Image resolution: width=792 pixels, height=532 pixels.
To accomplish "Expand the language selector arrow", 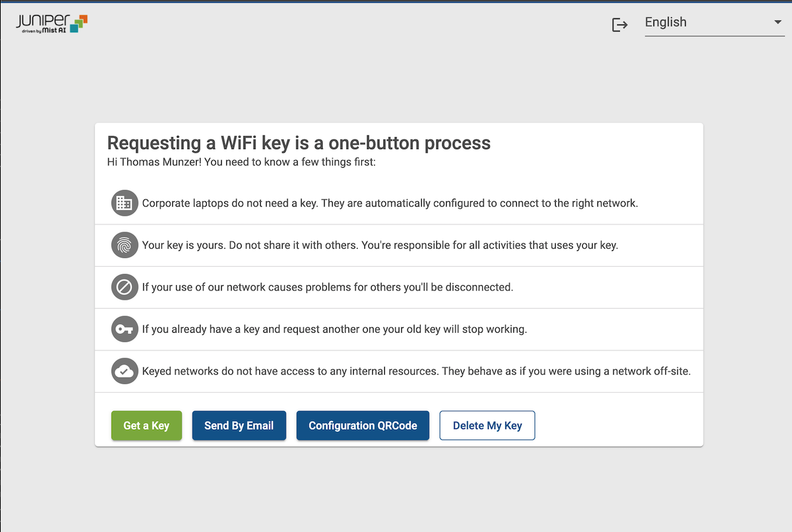I will pyautogui.click(x=777, y=23).
